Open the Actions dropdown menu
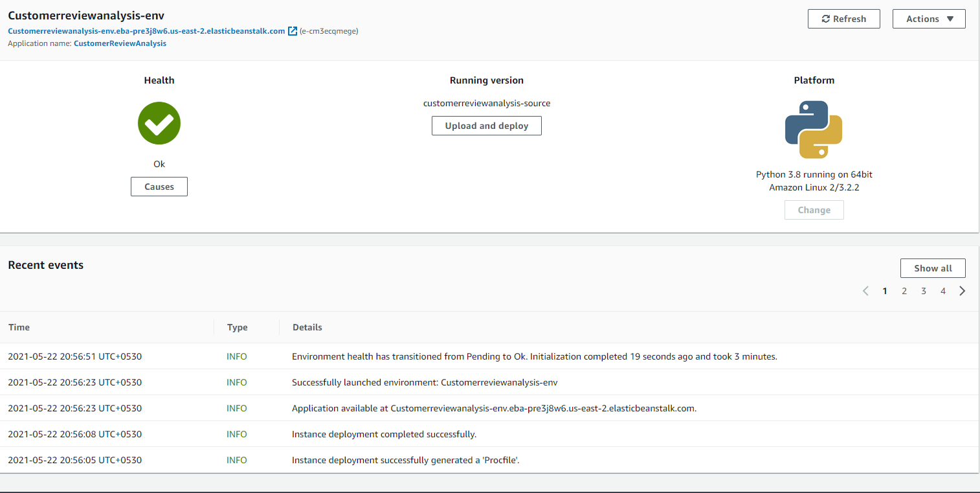The height and width of the screenshot is (493, 980). (x=929, y=19)
